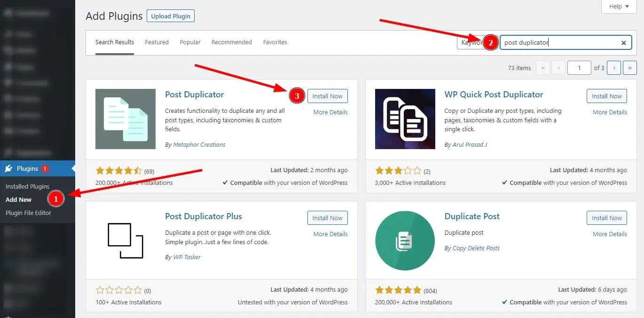This screenshot has width=644, height=318.
Task: Open Arul Prasad J author link
Action: pyautogui.click(x=470, y=144)
